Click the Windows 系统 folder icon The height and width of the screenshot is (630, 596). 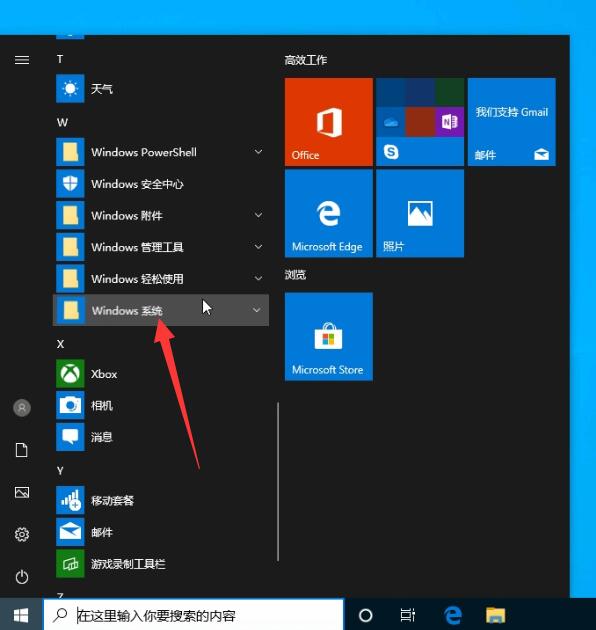coord(70,310)
